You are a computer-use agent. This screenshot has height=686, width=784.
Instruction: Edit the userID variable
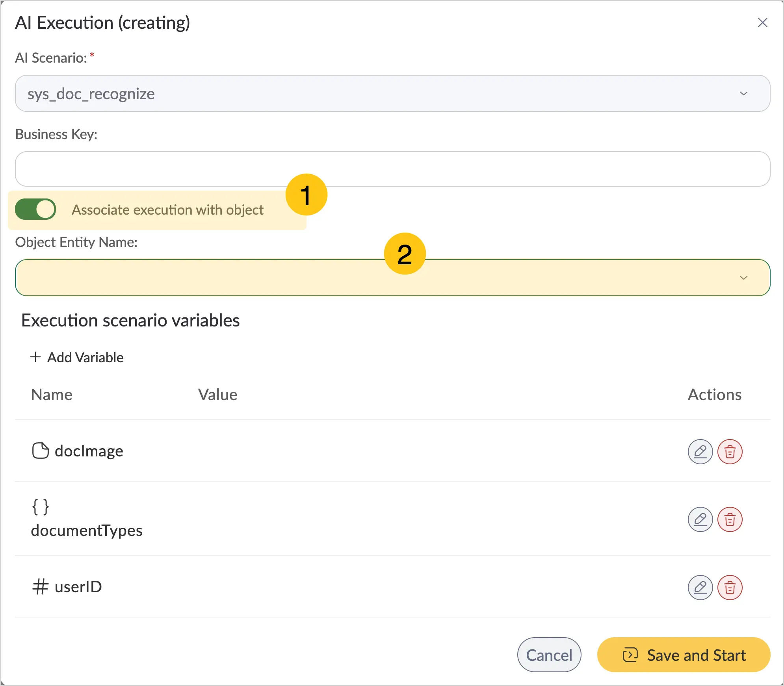[x=700, y=588]
